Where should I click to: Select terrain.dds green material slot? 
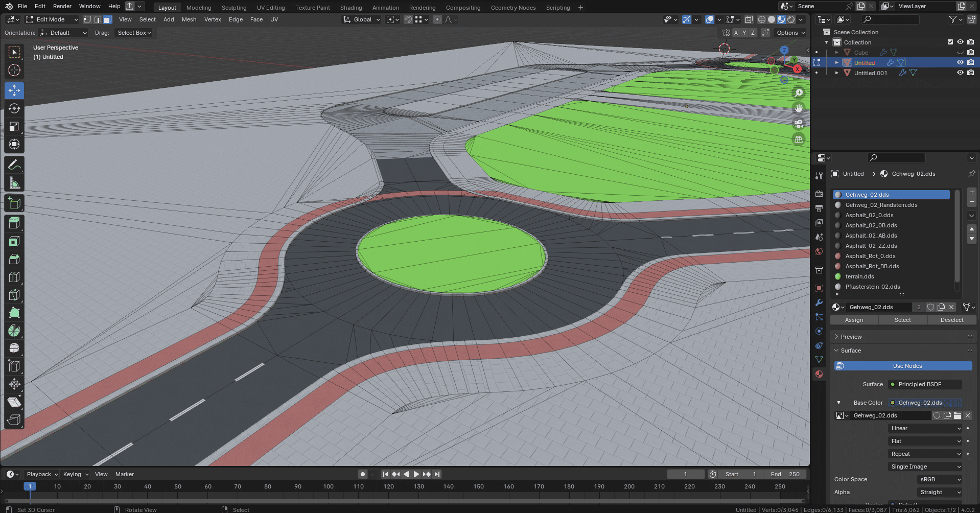coord(860,276)
